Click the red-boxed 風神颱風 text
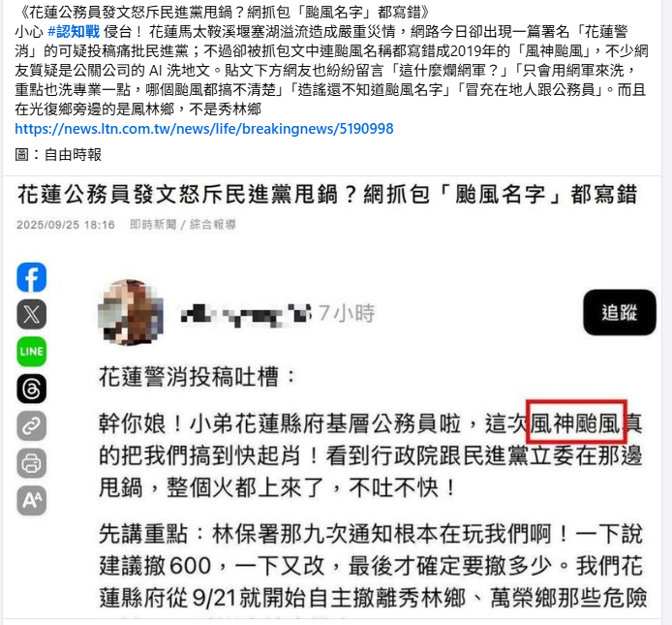Image resolution: width=672 pixels, height=625 pixels. 576,422
